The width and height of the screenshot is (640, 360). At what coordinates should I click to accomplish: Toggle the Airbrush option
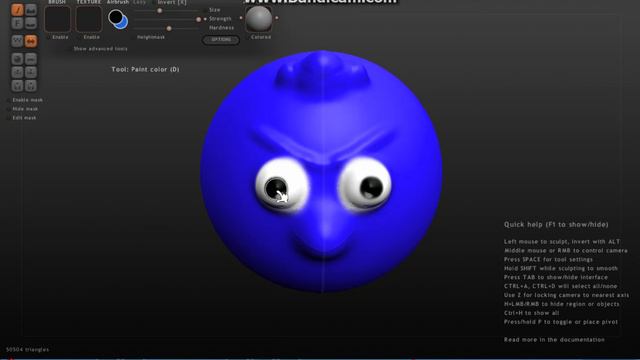tap(118, 2)
